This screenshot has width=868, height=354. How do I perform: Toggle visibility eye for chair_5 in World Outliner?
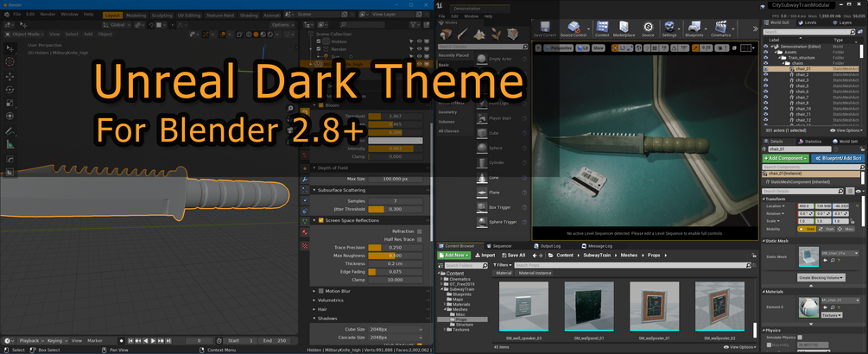pyautogui.click(x=766, y=86)
